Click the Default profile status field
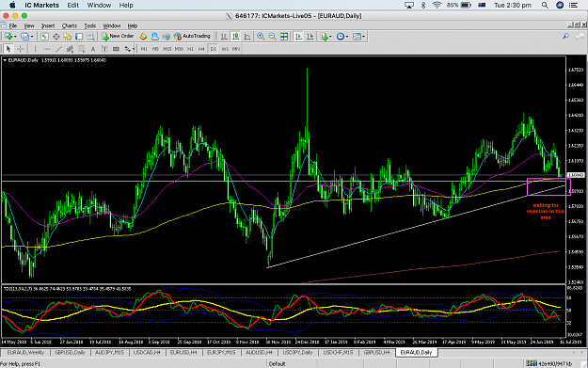588x368 pixels. 278,364
